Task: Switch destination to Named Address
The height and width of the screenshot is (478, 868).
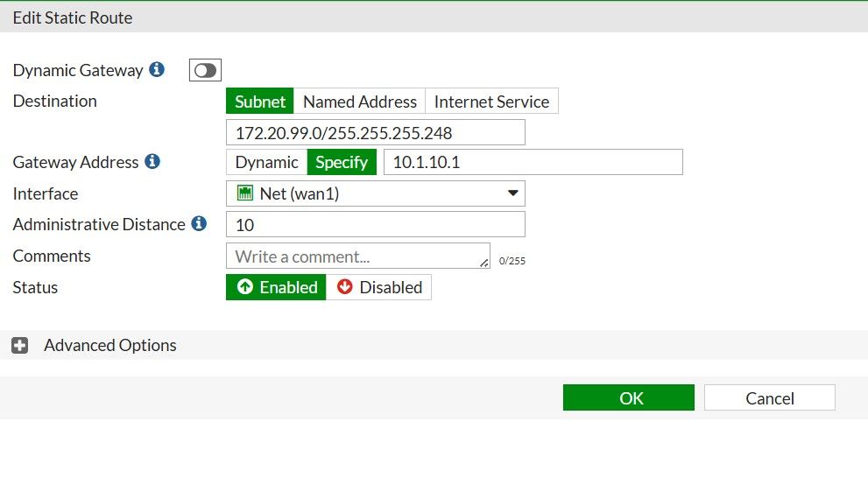Action: pyautogui.click(x=359, y=102)
